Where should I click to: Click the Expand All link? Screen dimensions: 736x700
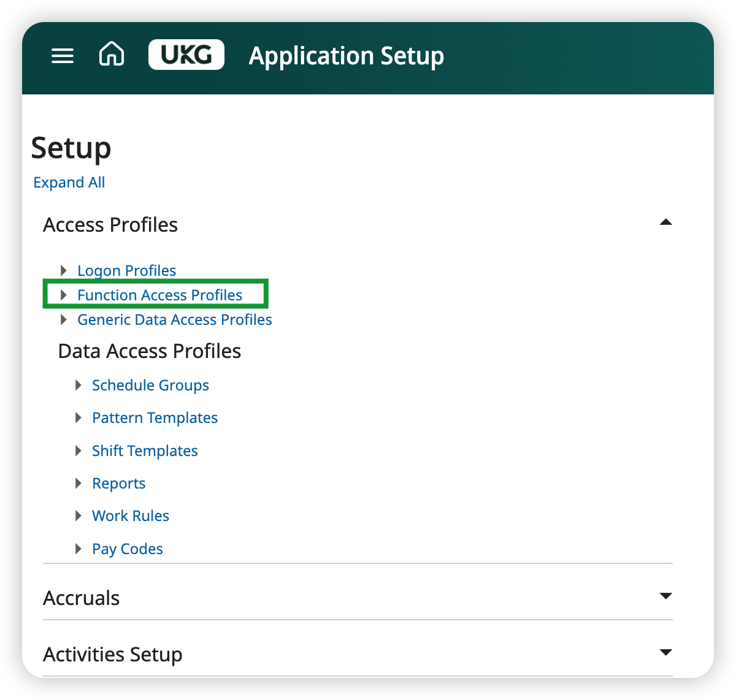point(69,183)
